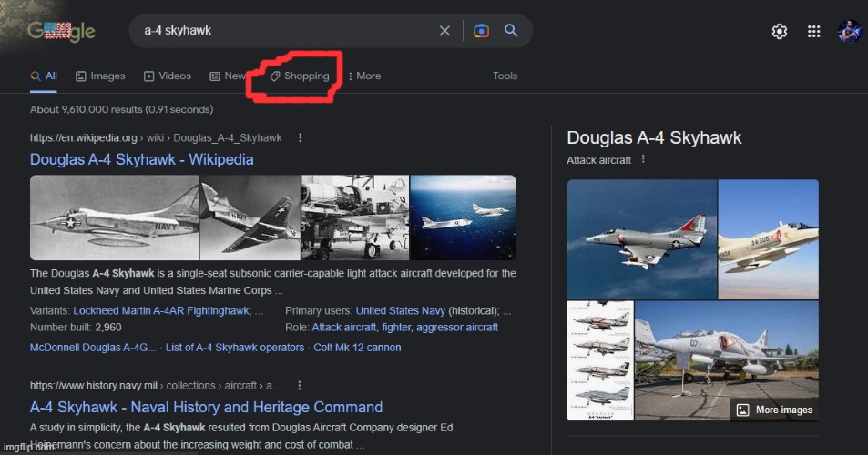
Task: Open three-dot menu next to Attack aircraft
Action: [x=643, y=159]
